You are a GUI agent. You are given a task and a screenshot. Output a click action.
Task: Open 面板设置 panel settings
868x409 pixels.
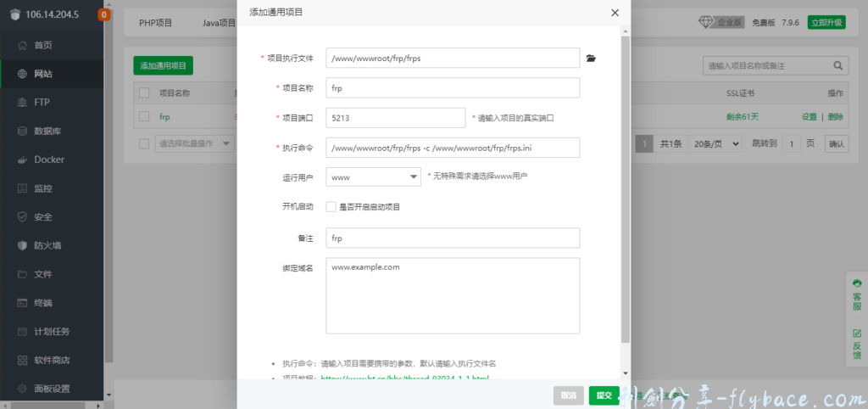52,389
